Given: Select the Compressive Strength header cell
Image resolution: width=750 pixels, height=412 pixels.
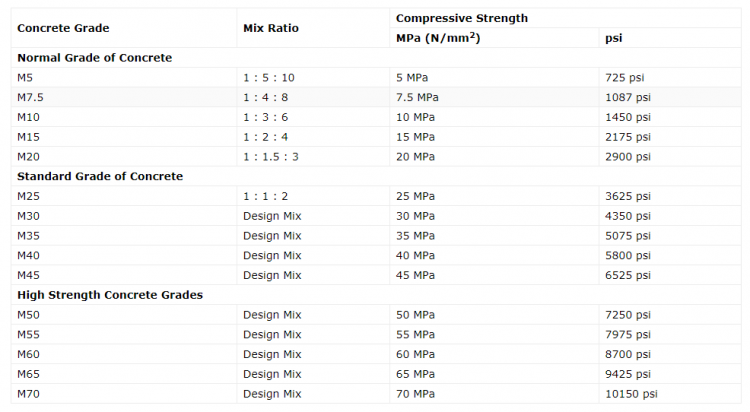Looking at the screenshot, I should coord(462,18).
